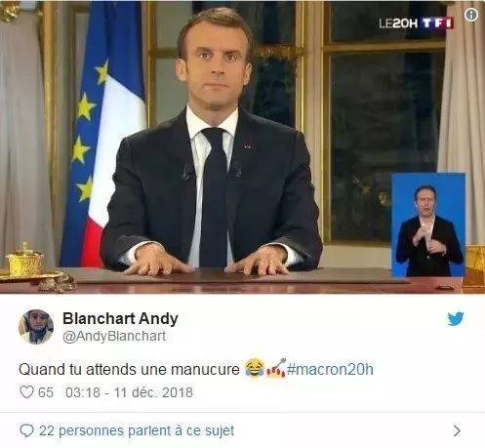485x448 pixels.
Task: Click the LE20H TF1 logo on the image
Action: coord(416,23)
